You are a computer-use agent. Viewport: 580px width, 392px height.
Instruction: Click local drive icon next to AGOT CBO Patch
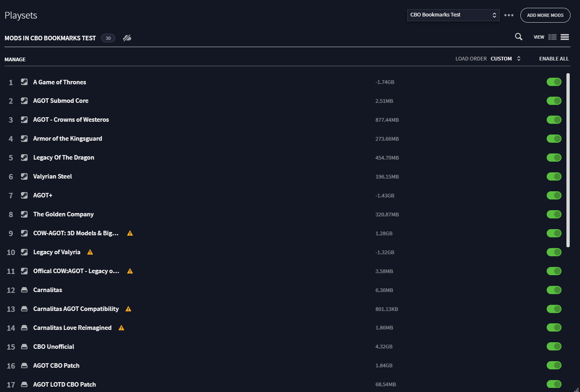point(24,365)
